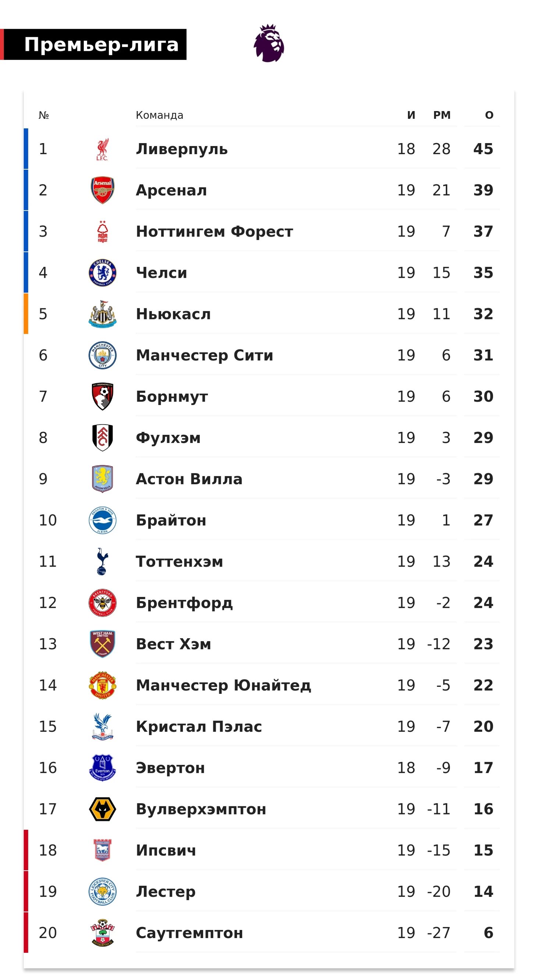Open the Wolverhampton wolf badge
537x980 pixels.
pyautogui.click(x=102, y=809)
